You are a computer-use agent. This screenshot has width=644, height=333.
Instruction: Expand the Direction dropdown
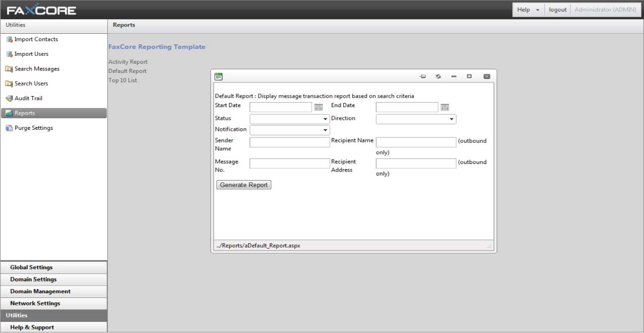[451, 120]
